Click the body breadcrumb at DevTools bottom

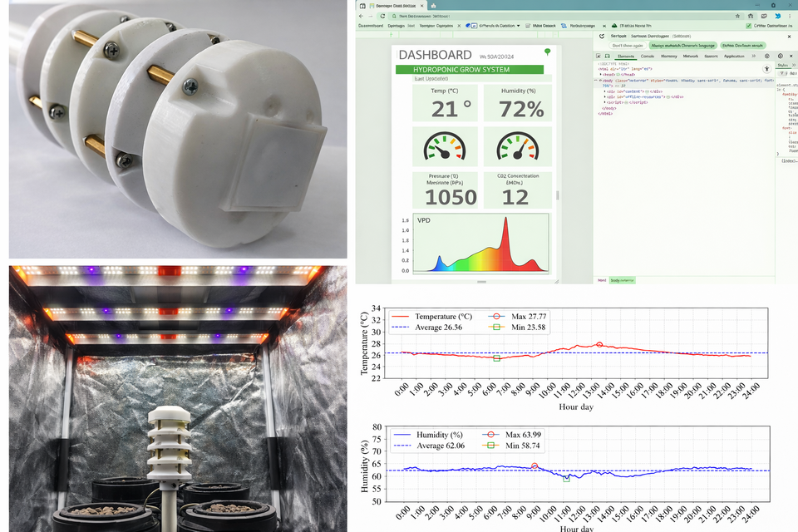622,280
